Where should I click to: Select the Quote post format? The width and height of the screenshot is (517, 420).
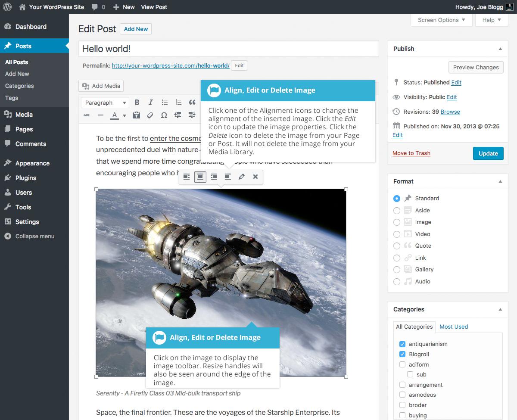[397, 246]
